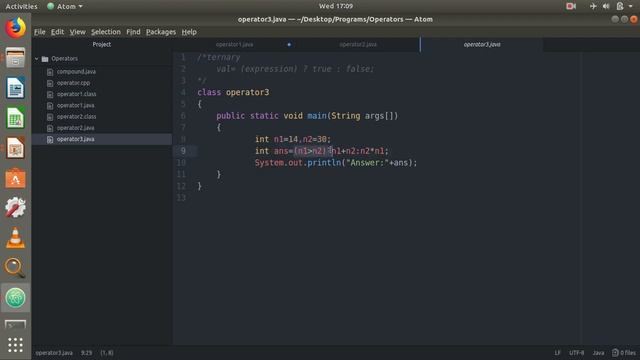640x360 pixels.
Task: Show all applications grid
Action: click(15, 345)
